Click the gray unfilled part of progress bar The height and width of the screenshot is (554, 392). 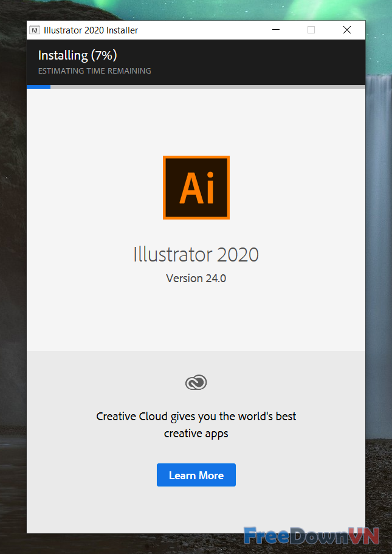tap(207, 87)
